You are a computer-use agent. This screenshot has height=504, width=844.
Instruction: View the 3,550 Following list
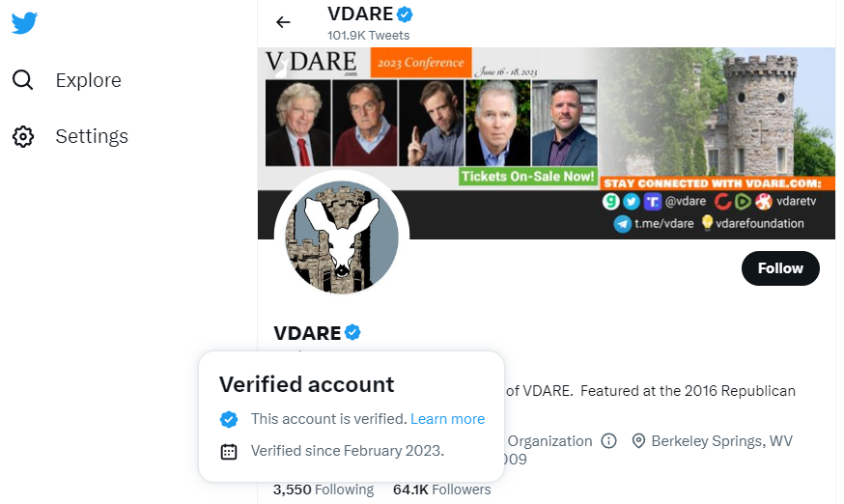(323, 490)
